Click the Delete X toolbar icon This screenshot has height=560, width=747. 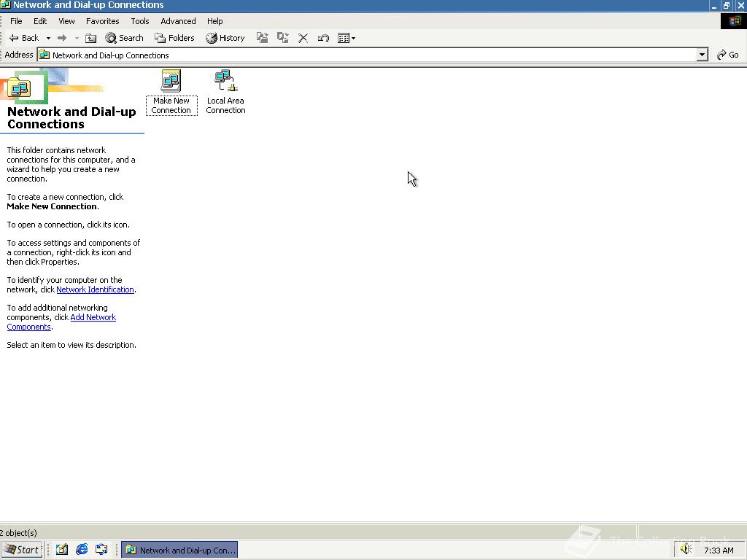[x=303, y=38]
